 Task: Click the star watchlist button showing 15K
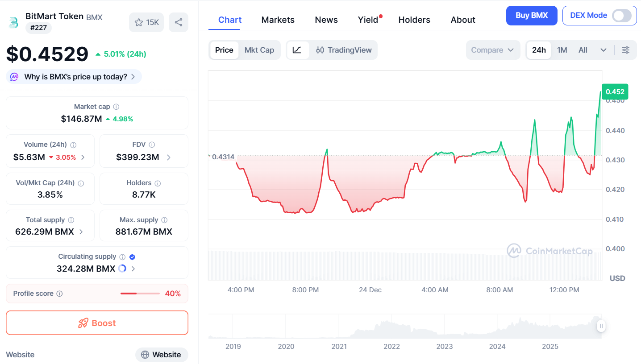[146, 22]
